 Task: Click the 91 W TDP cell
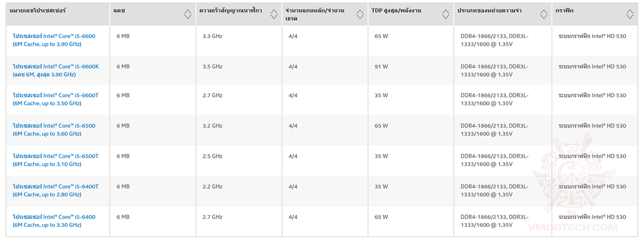tap(381, 66)
